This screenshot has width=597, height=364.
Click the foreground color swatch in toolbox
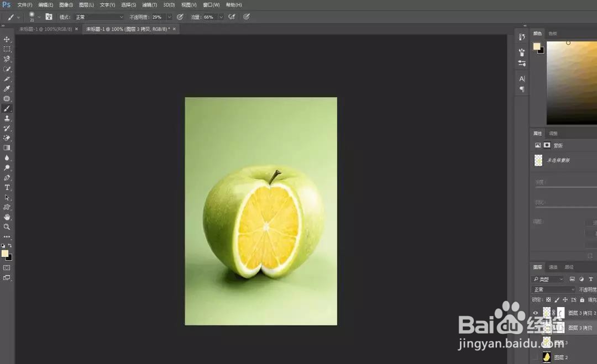[4, 254]
